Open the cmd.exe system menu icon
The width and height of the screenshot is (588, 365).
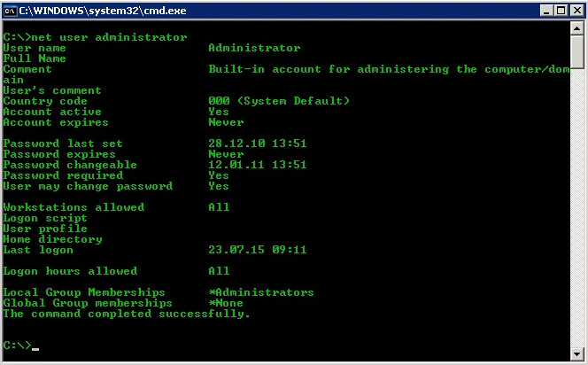[10, 11]
